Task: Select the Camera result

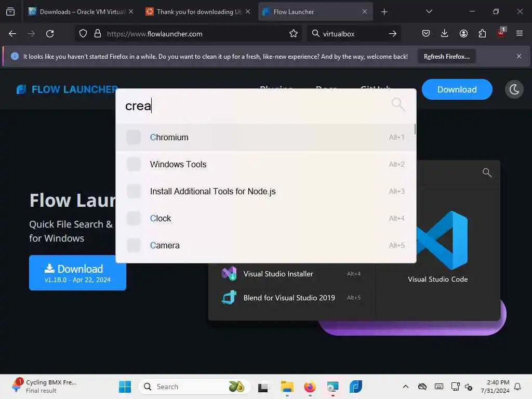Action: click(x=265, y=245)
